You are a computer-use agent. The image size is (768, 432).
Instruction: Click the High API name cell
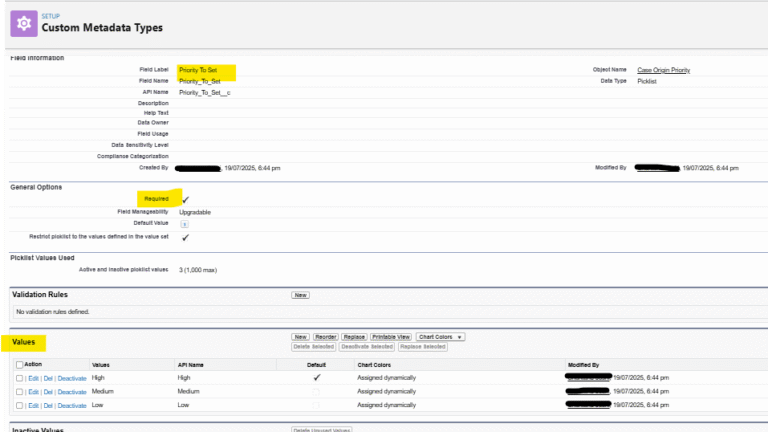(184, 378)
